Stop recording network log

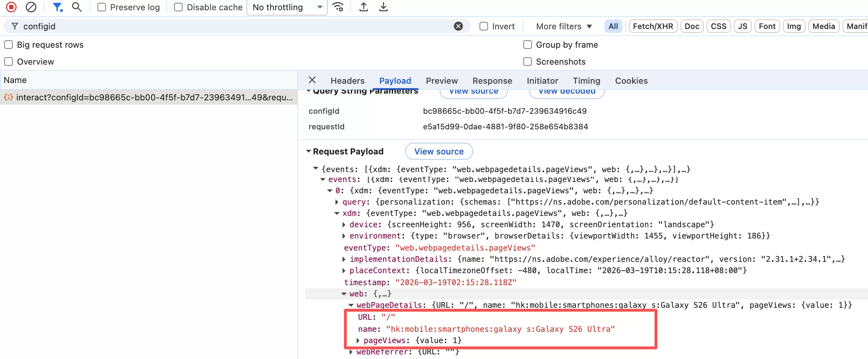[11, 7]
